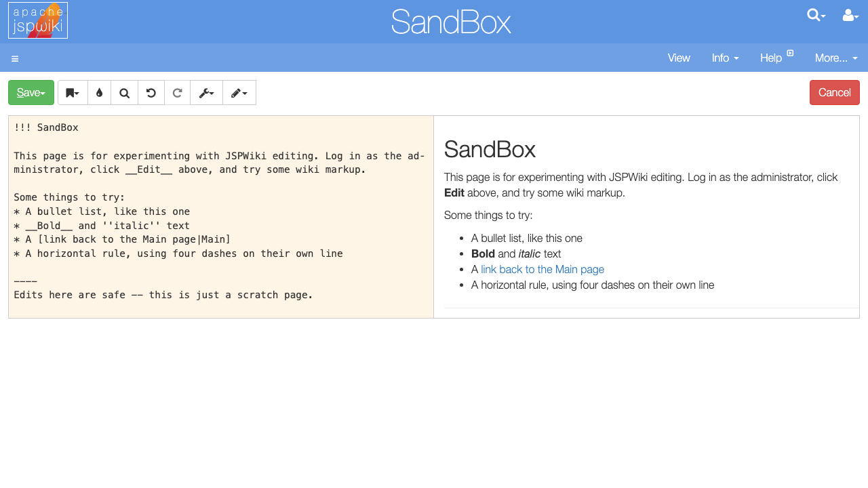Viewport: 868px width, 488px height.
Task: Open find and replace magnifier in toolbar
Action: point(124,93)
